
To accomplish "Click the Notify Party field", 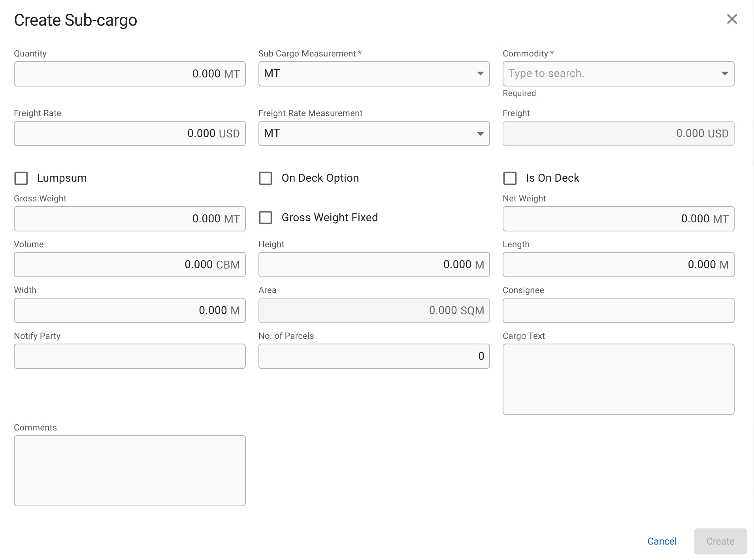I will [130, 356].
